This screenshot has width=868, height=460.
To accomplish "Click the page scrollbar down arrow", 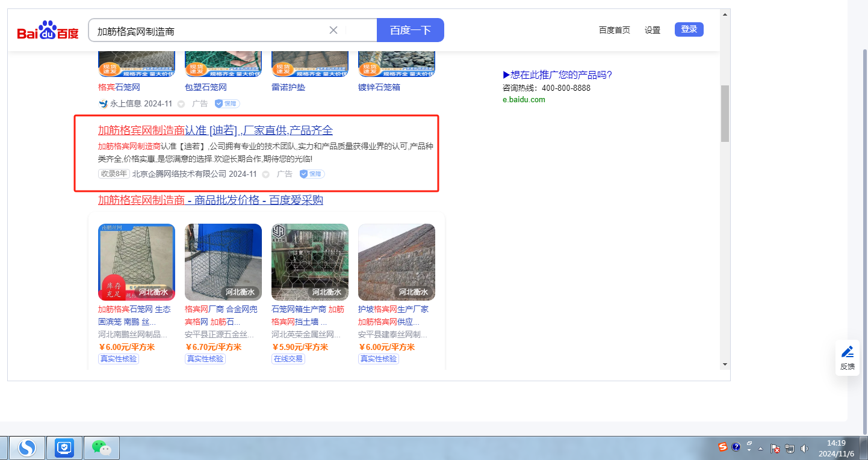I will [x=725, y=364].
